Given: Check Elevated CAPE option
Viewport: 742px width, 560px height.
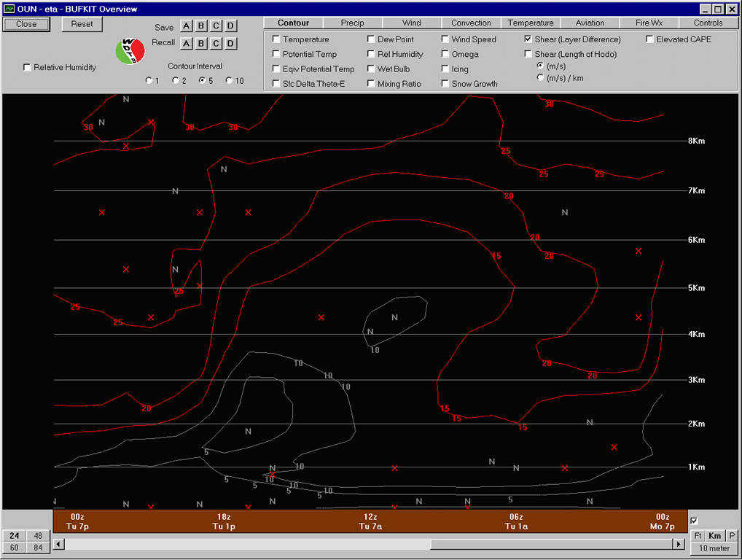Looking at the screenshot, I should click(649, 39).
